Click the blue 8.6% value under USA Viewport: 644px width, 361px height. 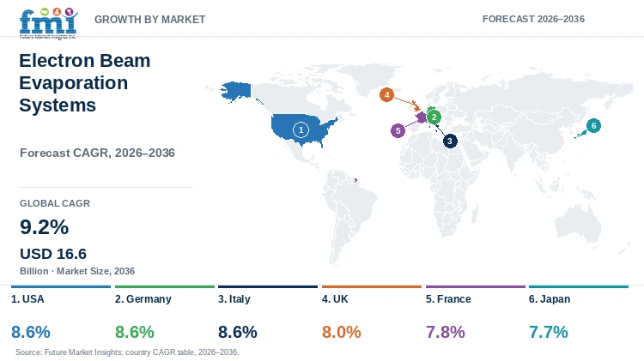pyautogui.click(x=31, y=332)
